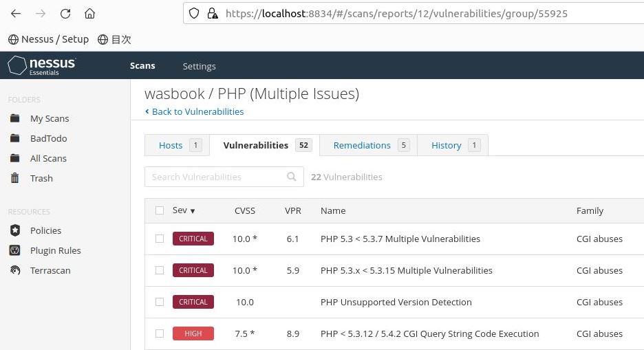
Task: Click the shield tracking protection icon
Action: (194, 14)
